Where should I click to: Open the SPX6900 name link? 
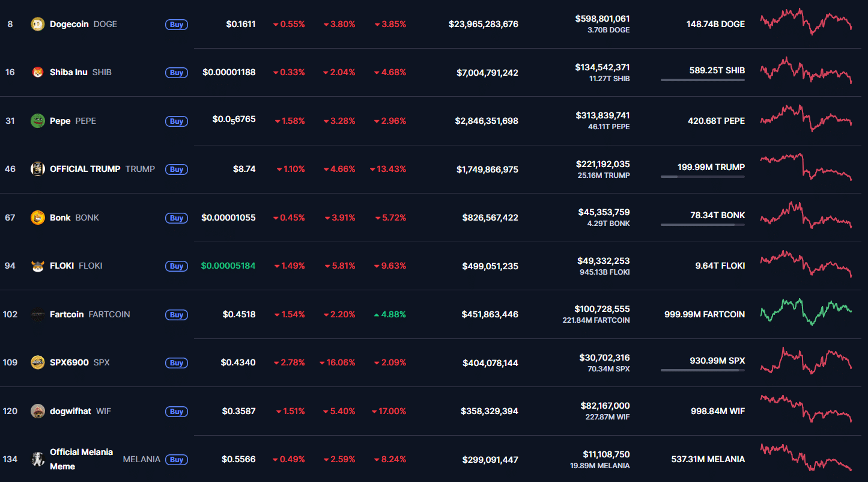tap(69, 362)
